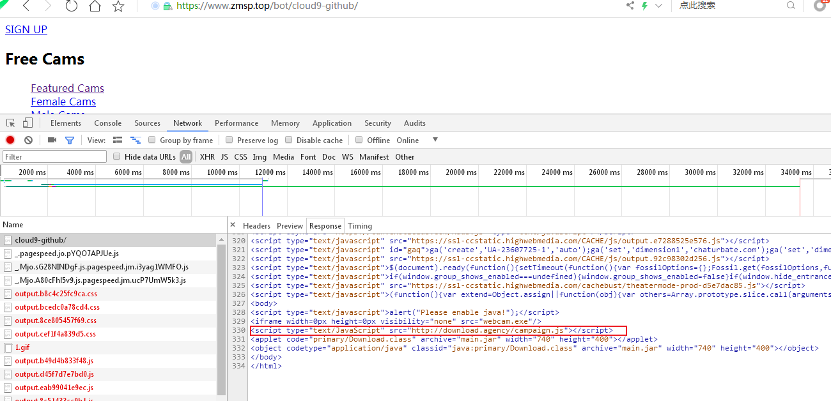Tick the Offline checkbox
Image resolution: width=832 pixels, height=402 pixels.
point(359,140)
